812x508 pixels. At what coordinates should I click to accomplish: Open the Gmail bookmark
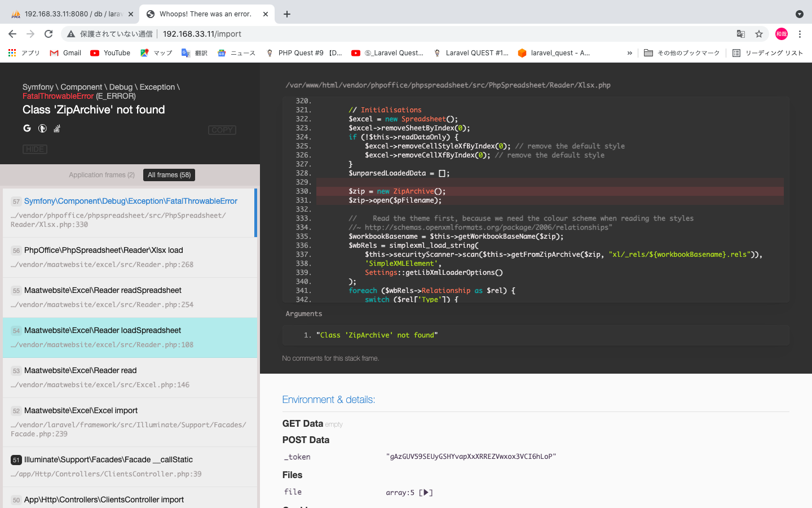point(65,53)
